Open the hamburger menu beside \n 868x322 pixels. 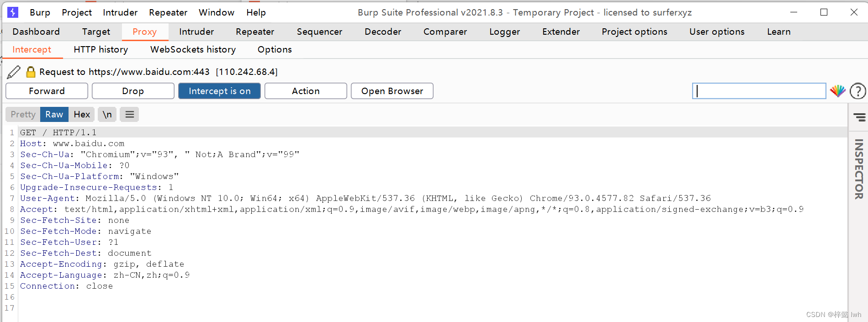[130, 114]
